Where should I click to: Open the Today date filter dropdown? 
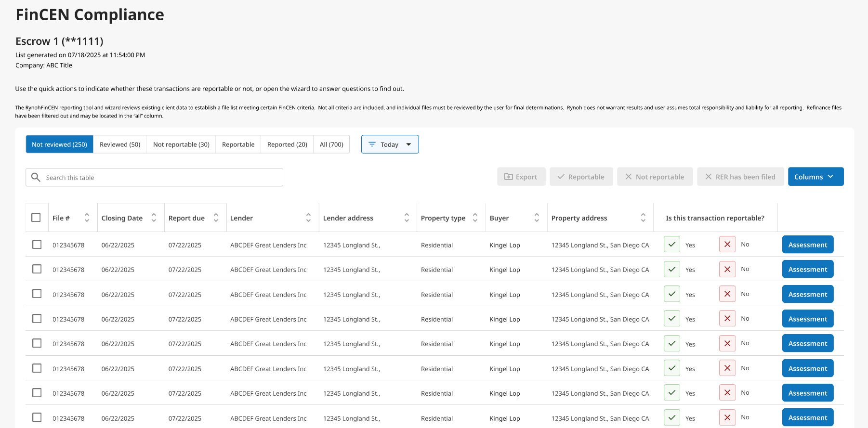390,144
